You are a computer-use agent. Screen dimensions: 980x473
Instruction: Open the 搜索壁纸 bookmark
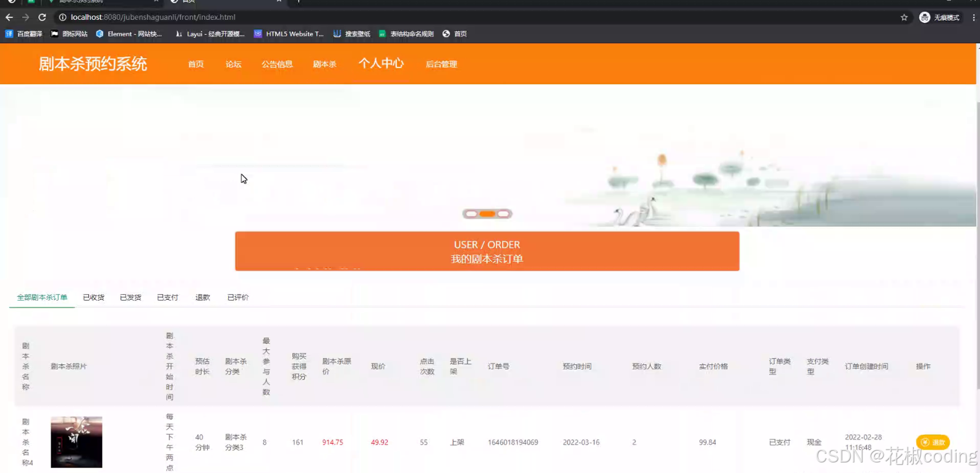352,34
